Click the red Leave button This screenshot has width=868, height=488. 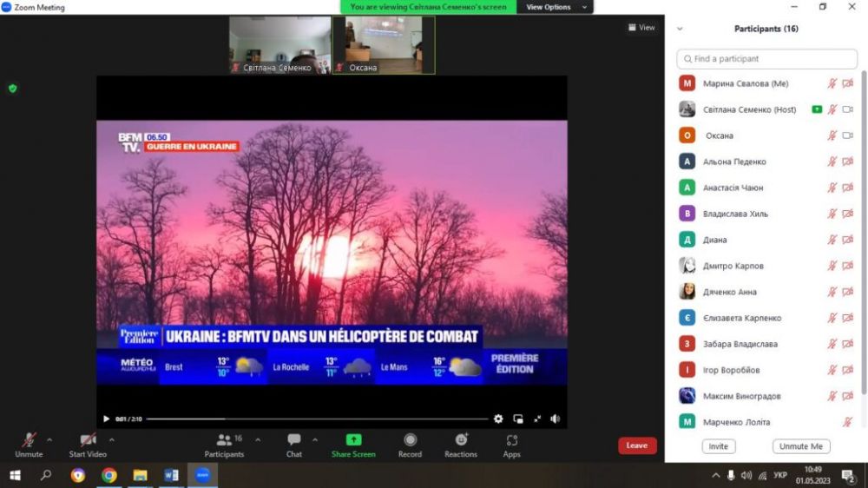coord(637,445)
